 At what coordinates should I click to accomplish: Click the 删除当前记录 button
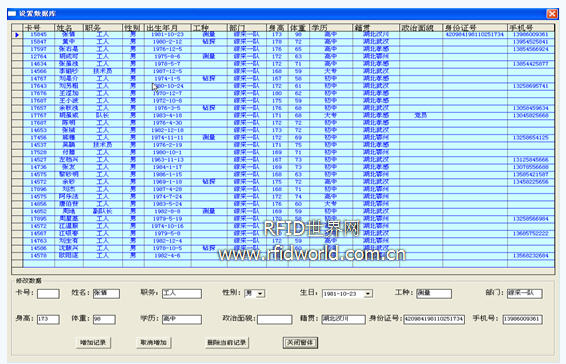(x=227, y=342)
